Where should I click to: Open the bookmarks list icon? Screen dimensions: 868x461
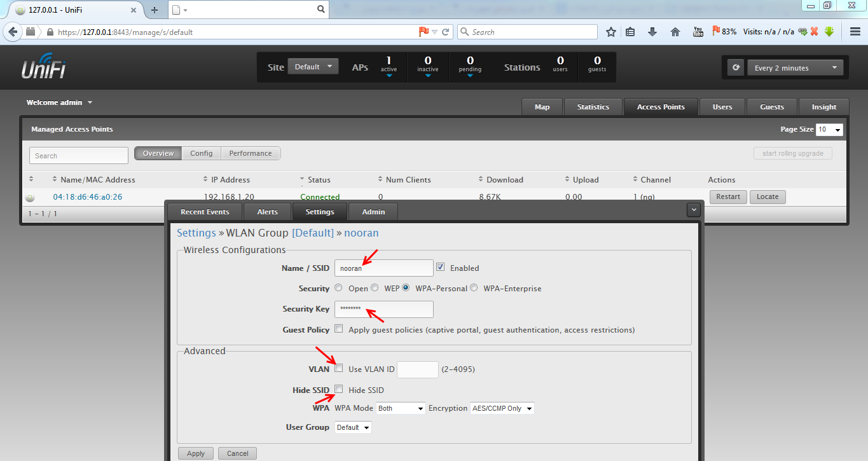pos(630,32)
